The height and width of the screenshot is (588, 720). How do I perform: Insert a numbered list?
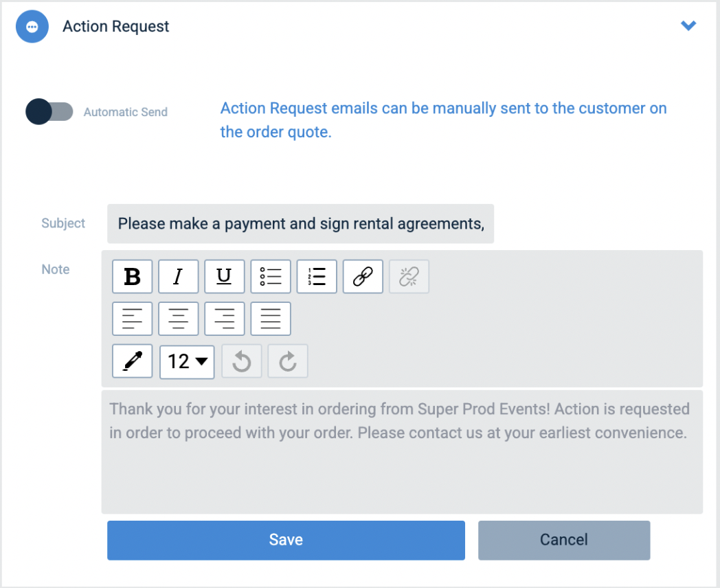pos(317,276)
